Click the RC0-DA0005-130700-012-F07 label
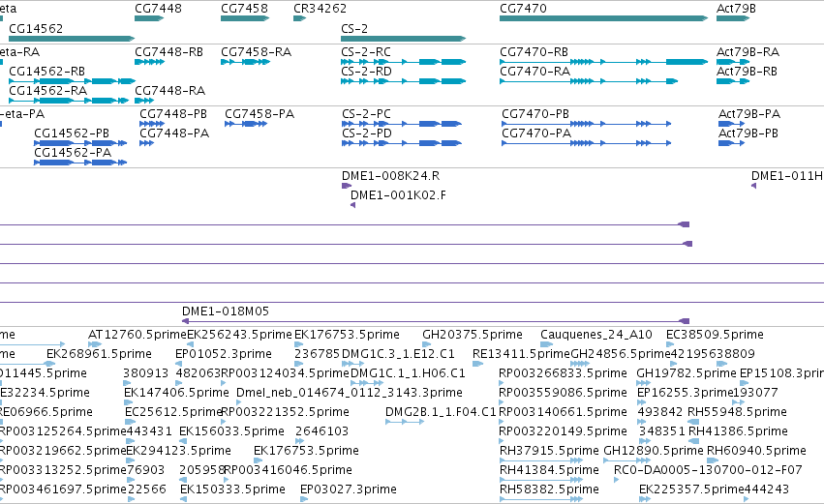The width and height of the screenshot is (824, 504). [708, 470]
